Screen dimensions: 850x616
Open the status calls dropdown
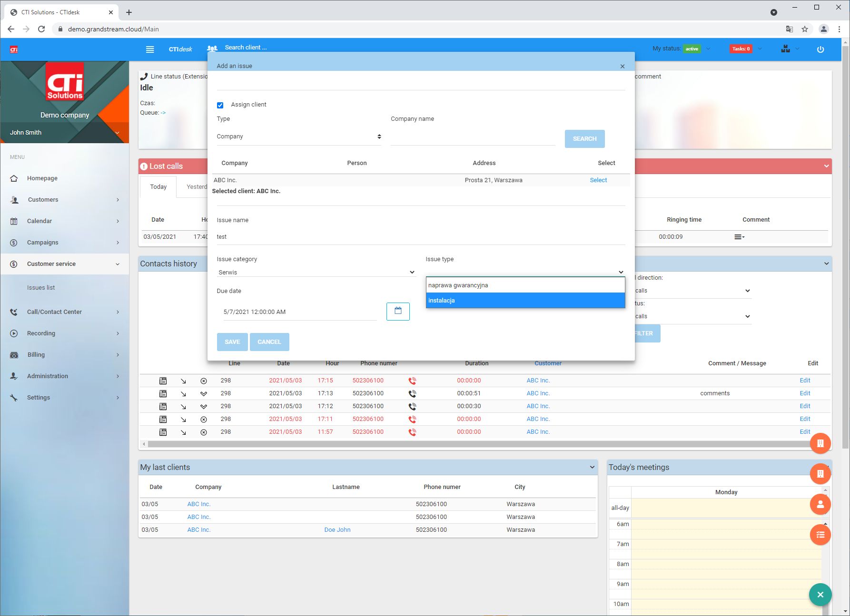(x=693, y=316)
